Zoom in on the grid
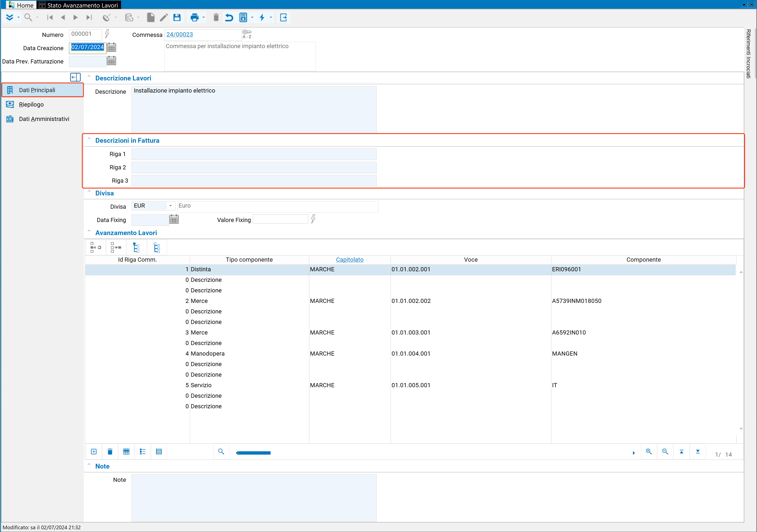Screen dimensions: 757x532 point(649,452)
